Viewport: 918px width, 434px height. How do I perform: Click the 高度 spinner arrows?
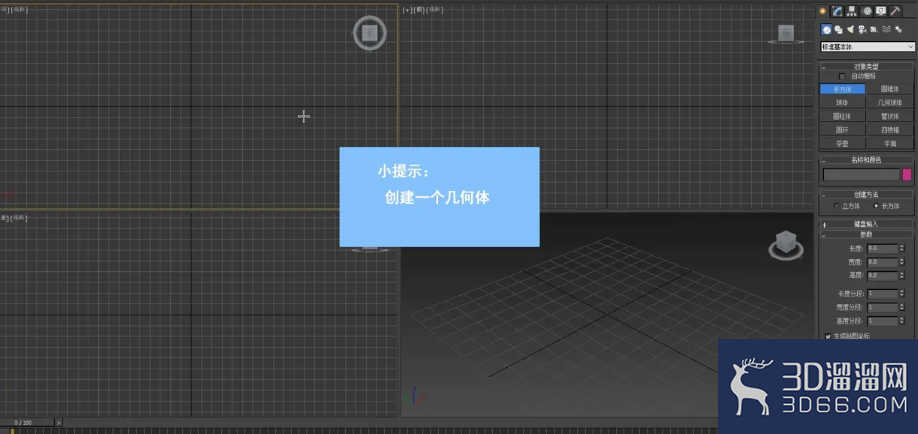click(x=902, y=275)
